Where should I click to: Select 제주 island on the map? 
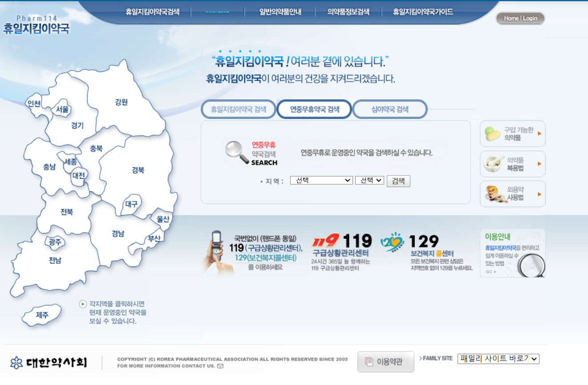click(42, 315)
